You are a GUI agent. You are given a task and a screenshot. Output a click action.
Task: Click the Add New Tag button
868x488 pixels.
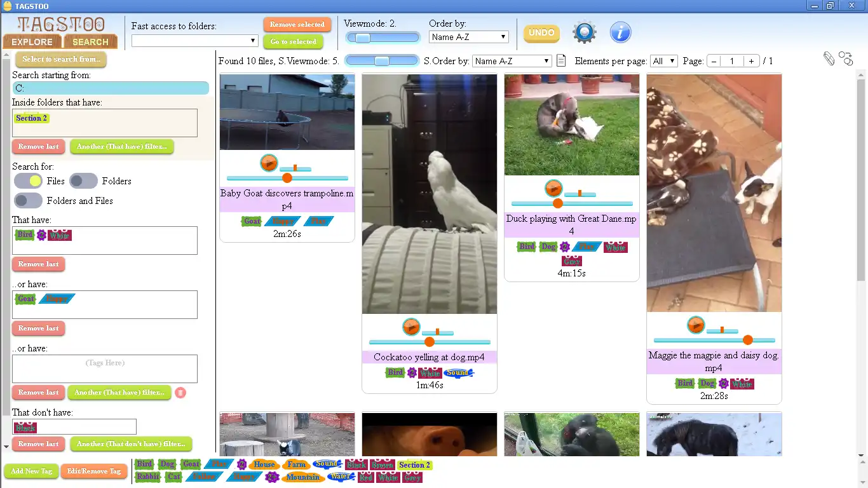coord(31,471)
